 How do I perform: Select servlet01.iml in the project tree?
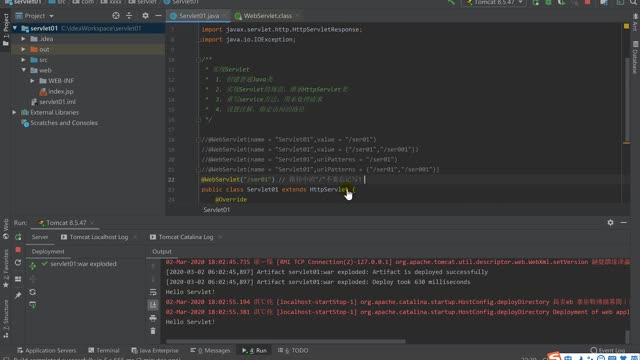pos(57,102)
